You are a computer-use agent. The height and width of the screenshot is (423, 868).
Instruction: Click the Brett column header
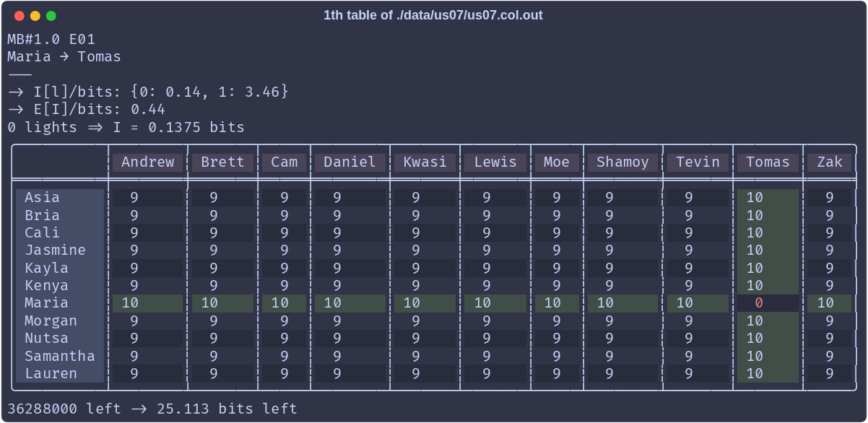point(223,162)
